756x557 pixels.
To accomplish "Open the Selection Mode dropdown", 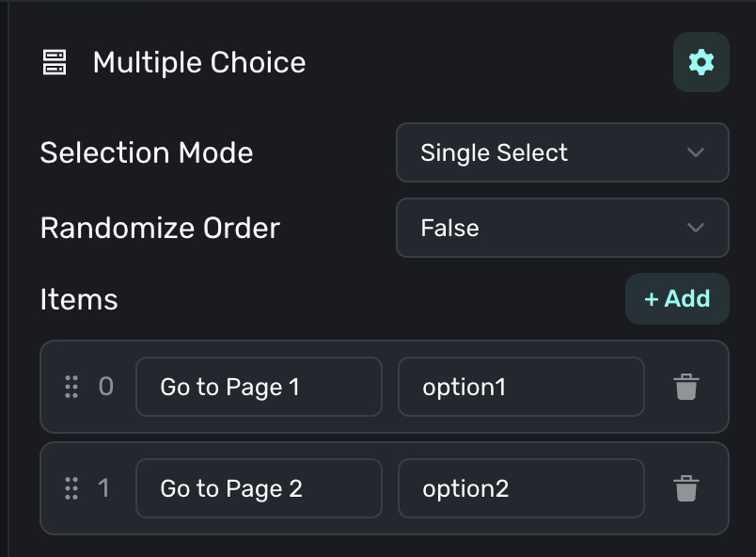I will click(561, 152).
